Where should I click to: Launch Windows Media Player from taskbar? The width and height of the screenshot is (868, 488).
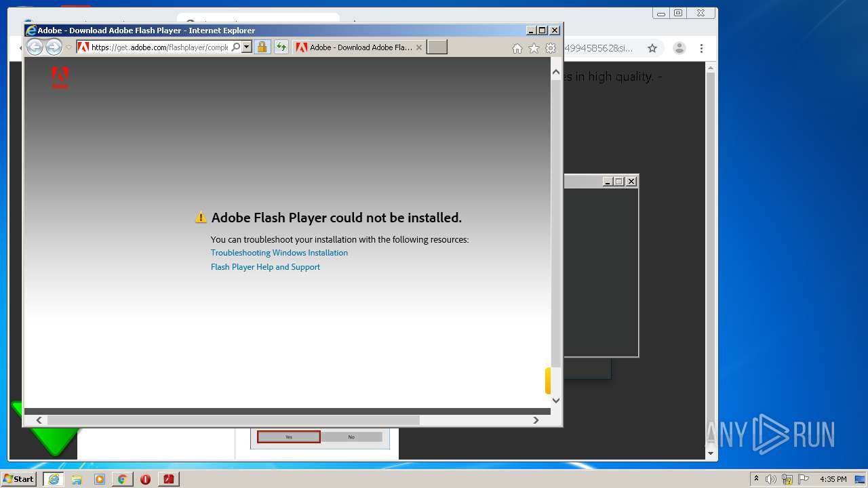pos(100,479)
